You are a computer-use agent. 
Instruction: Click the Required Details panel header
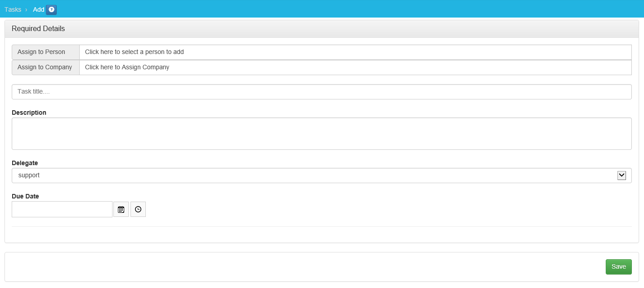(x=38, y=29)
